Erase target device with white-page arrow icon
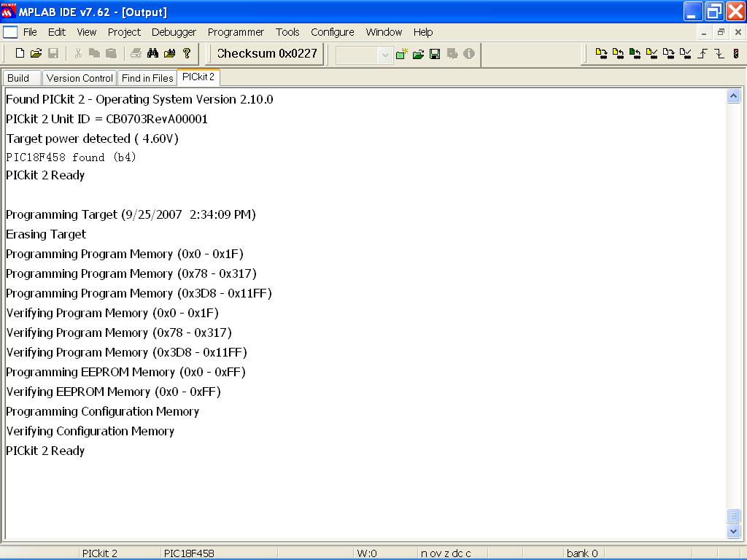 [668, 54]
